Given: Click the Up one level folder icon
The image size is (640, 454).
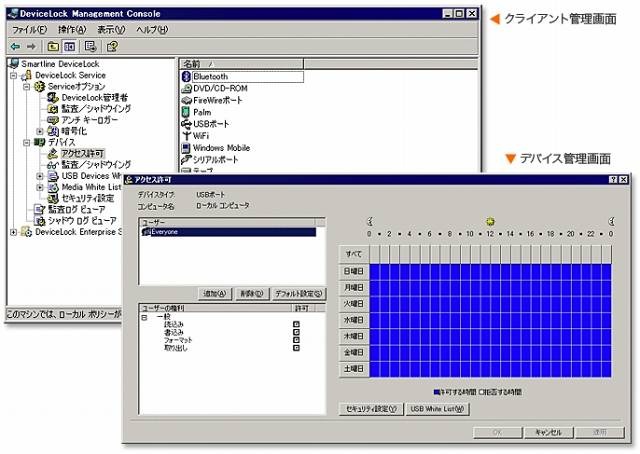Looking at the screenshot, I should [53, 47].
